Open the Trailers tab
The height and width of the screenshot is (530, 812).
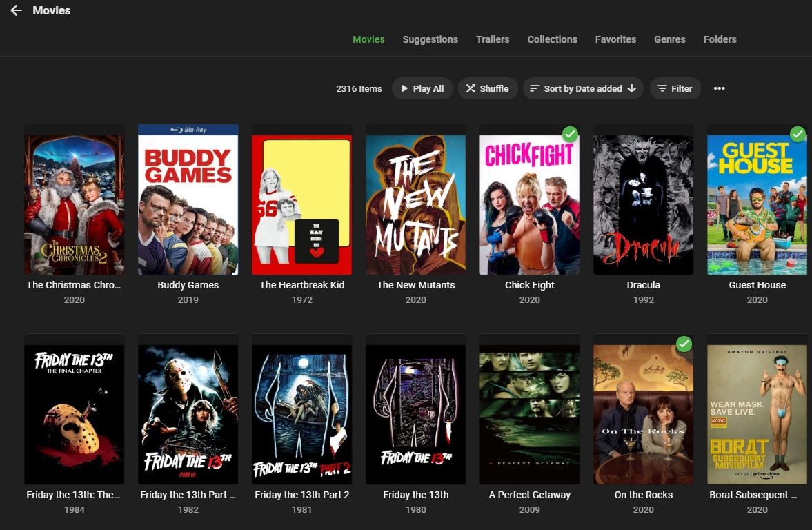(x=493, y=39)
